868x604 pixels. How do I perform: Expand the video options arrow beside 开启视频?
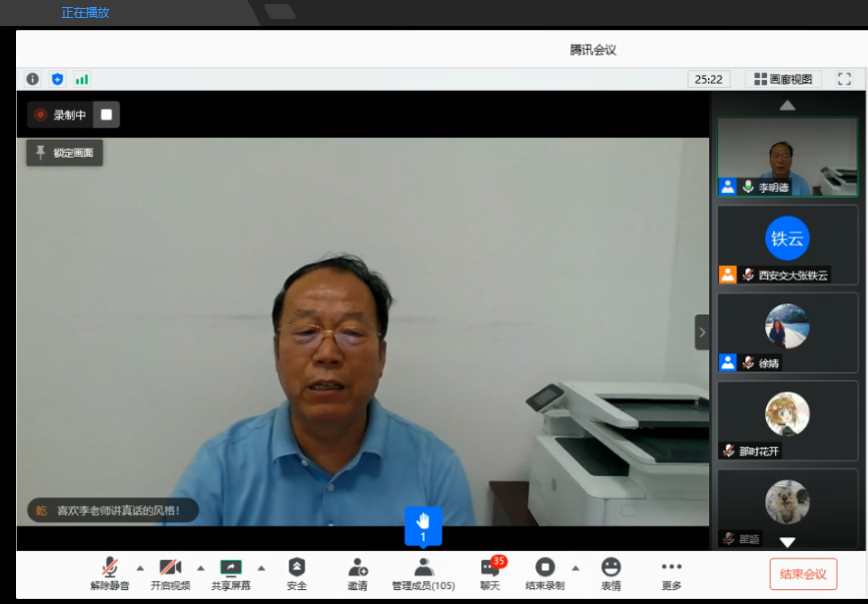click(201, 567)
